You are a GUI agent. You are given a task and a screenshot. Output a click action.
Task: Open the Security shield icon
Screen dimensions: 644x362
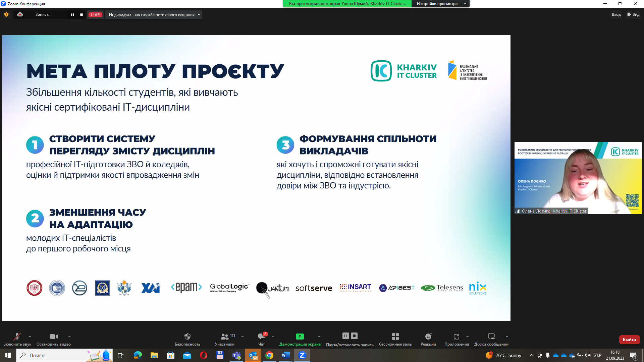[187, 337]
